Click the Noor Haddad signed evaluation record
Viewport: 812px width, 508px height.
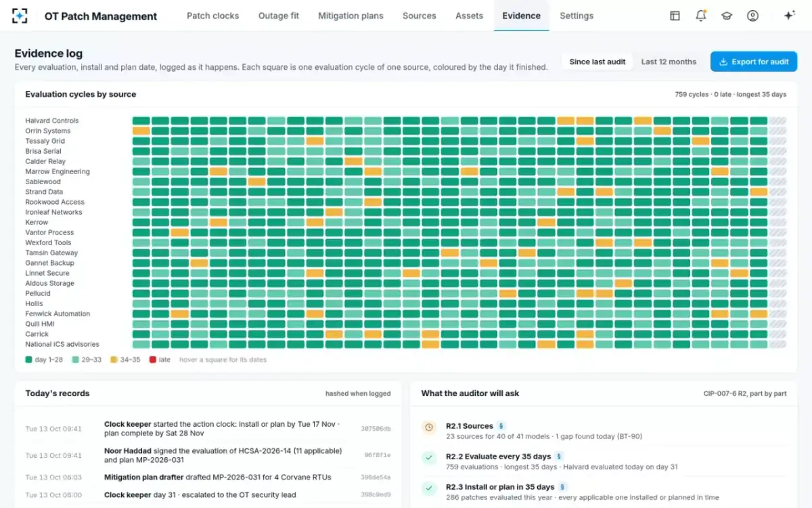point(208,455)
